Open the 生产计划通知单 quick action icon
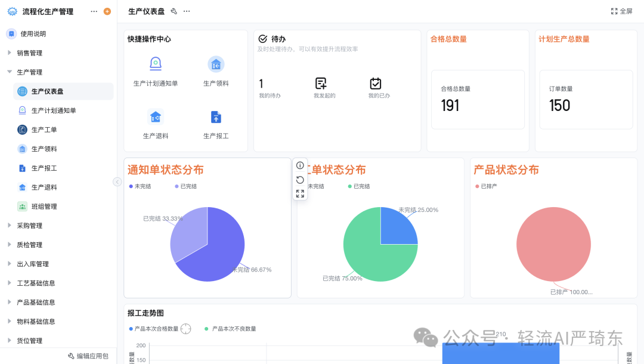 (x=155, y=64)
